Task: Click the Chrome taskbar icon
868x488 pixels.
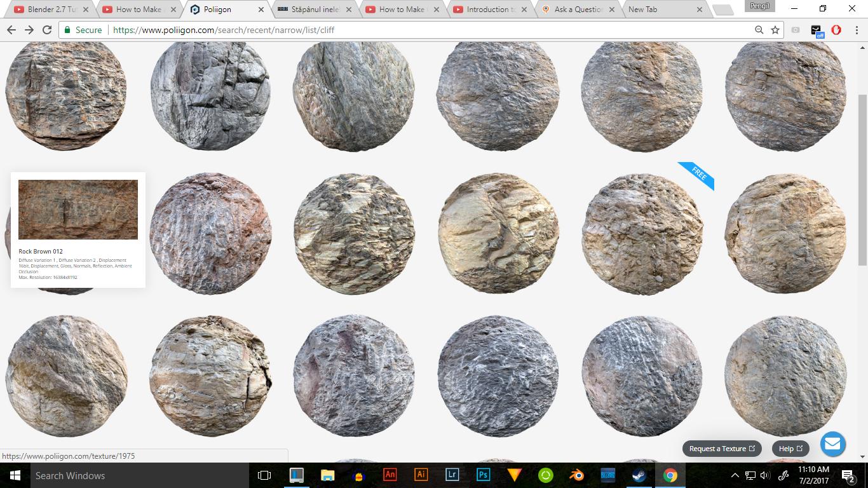Action: coord(670,475)
